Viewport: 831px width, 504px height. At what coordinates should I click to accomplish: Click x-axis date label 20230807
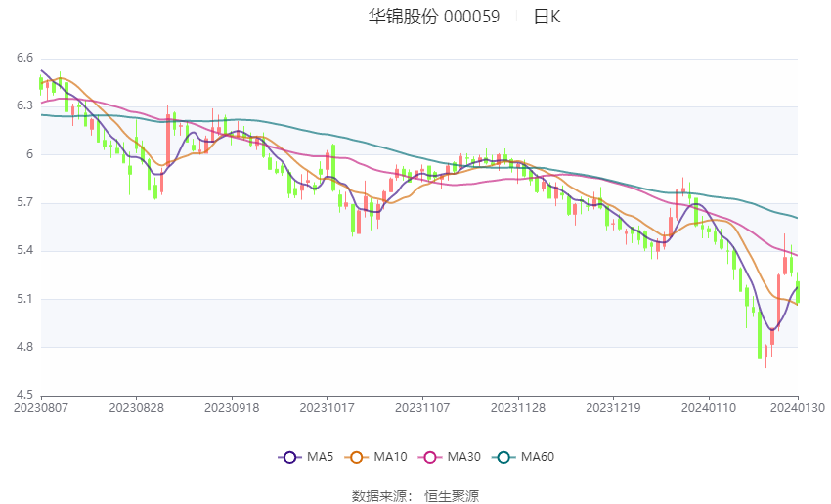pyautogui.click(x=41, y=408)
